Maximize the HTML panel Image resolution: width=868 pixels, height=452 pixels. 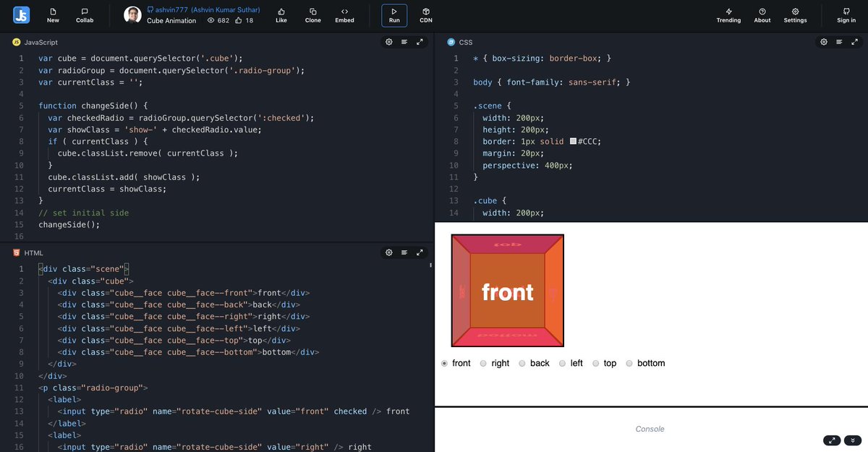420,252
